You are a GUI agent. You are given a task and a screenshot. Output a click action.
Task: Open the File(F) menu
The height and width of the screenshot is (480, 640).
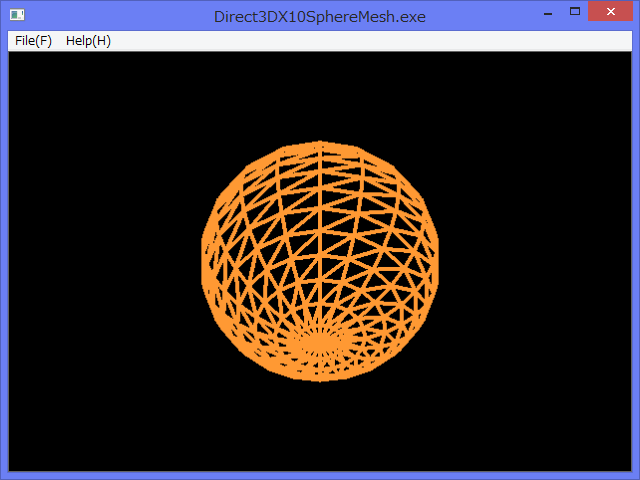(x=33, y=41)
